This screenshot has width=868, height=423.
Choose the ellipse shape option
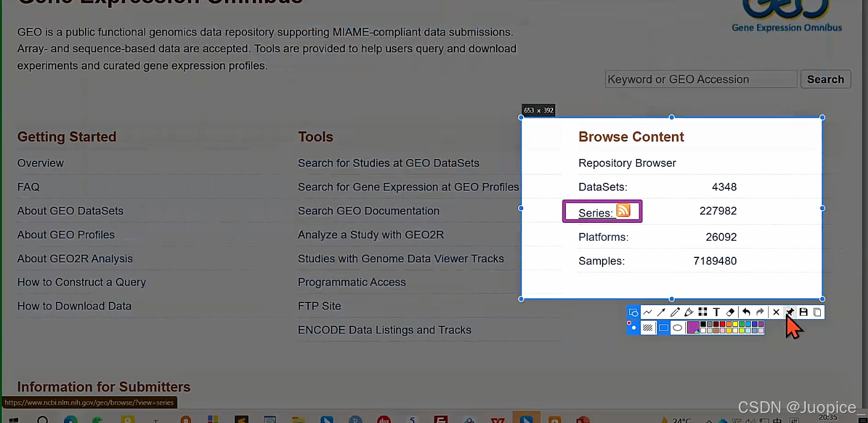point(678,328)
